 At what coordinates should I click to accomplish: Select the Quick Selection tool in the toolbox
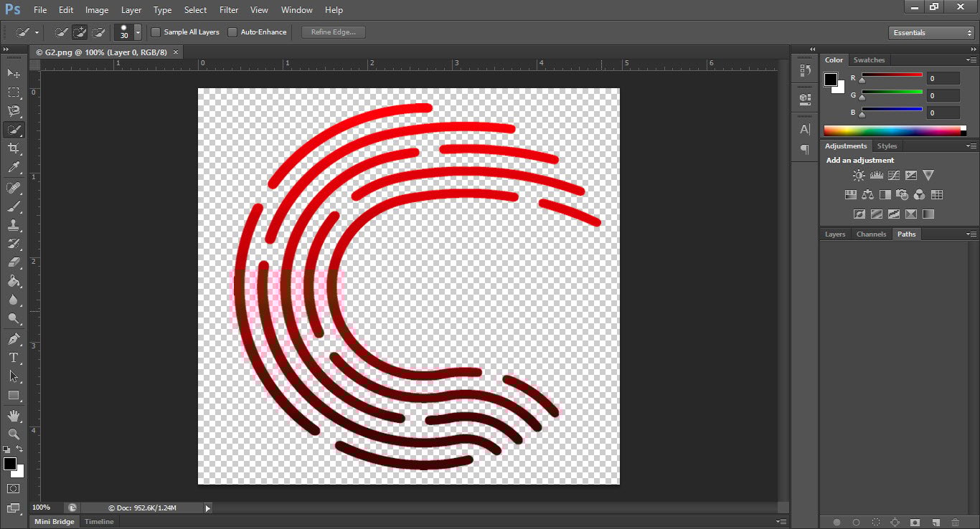pos(14,130)
